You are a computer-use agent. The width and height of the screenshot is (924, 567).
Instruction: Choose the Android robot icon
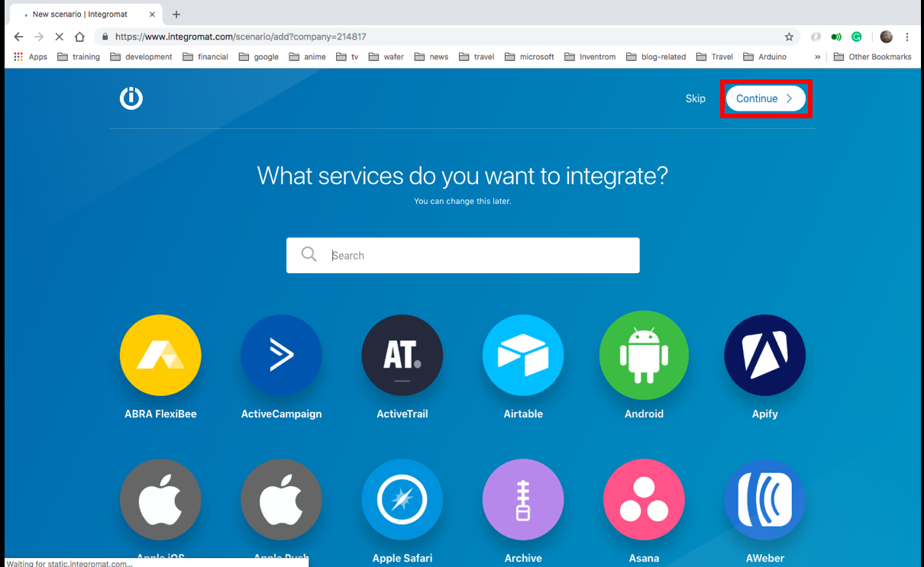(x=644, y=355)
